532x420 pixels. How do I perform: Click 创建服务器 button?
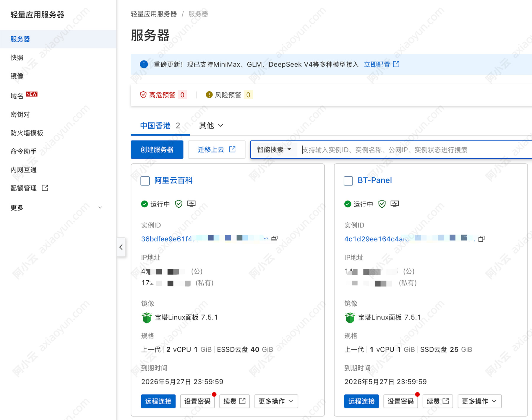point(157,150)
